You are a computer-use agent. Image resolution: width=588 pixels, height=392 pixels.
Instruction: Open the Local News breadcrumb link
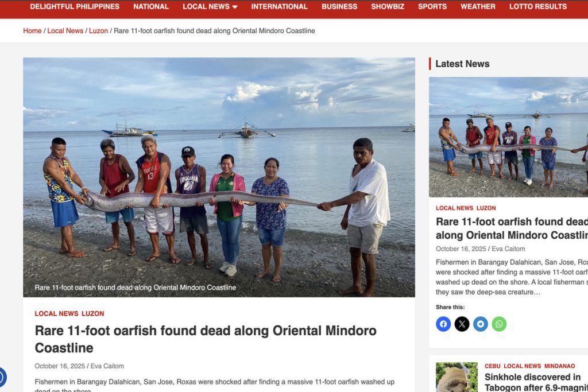coord(65,31)
